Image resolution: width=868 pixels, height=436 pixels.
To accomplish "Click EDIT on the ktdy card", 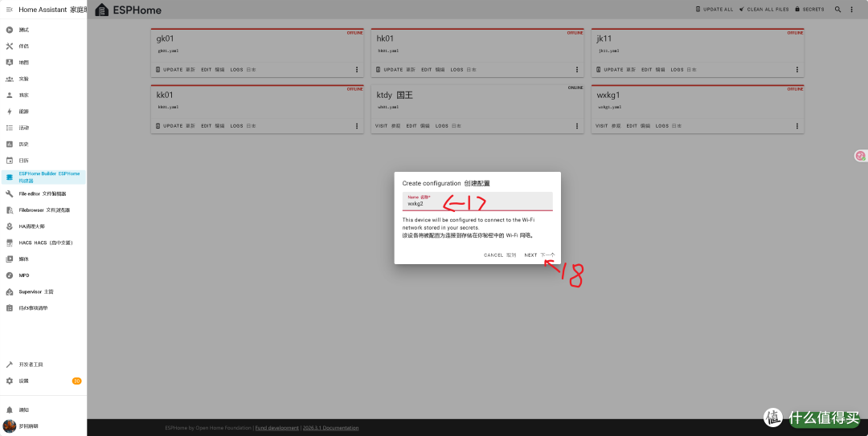I will click(x=418, y=126).
